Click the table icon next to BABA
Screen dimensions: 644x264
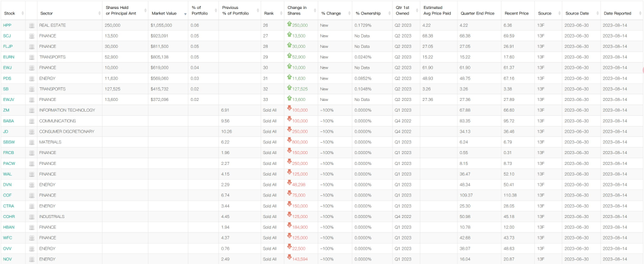click(32, 121)
